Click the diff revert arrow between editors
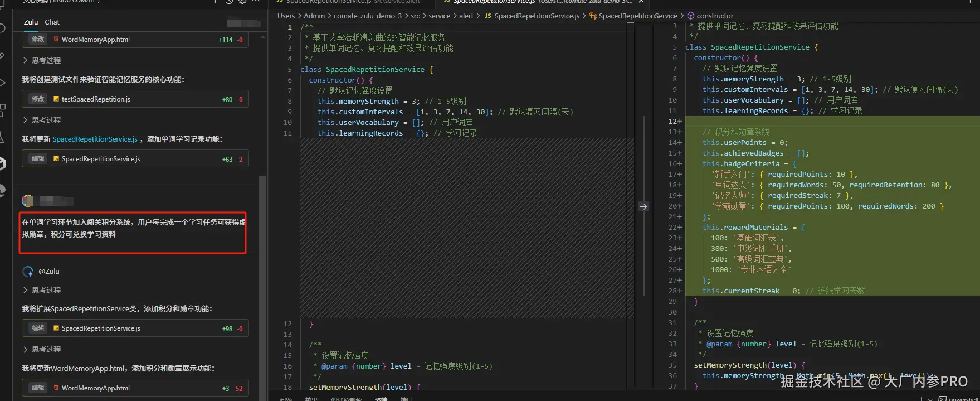The image size is (980, 401). click(x=643, y=206)
